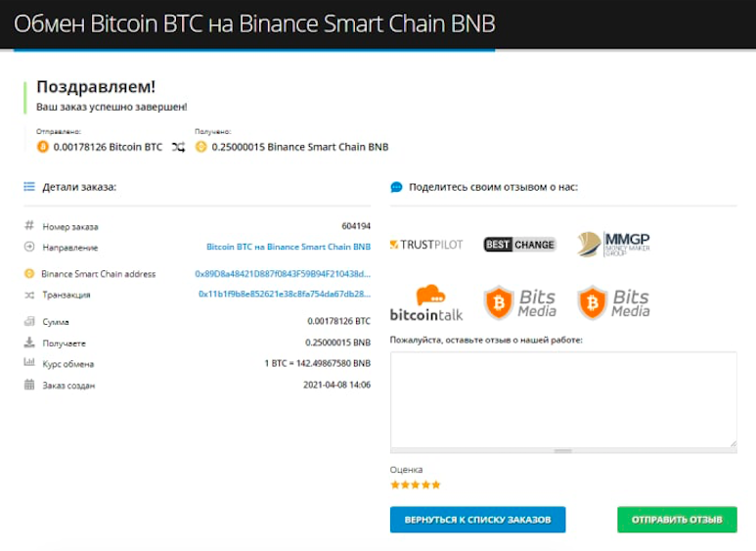The height and width of the screenshot is (551, 756).
Task: Click the MMGP Money Maker Group logo
Action: tap(613, 244)
